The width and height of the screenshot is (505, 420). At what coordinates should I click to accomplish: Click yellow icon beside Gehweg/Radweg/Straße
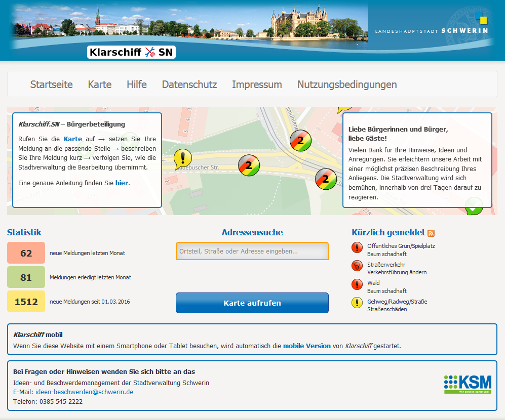357,303
